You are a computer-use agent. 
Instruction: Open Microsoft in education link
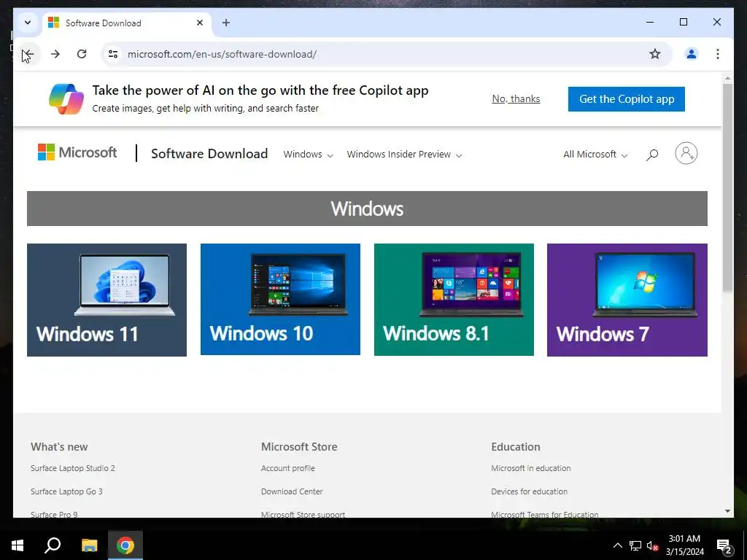[531, 468]
